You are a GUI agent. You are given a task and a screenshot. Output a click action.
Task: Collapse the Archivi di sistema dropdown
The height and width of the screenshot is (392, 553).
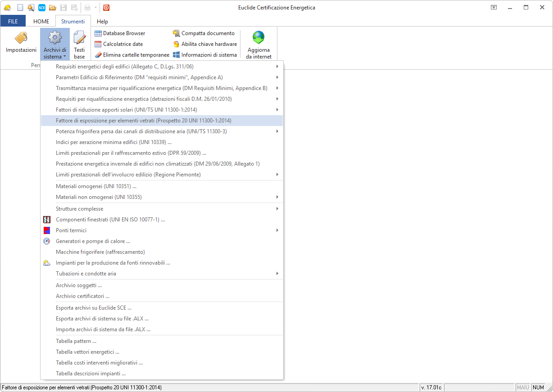pos(55,44)
